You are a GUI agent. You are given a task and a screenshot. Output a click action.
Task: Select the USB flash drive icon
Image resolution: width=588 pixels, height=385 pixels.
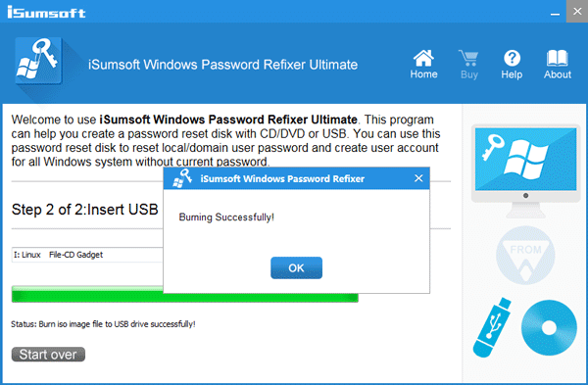[x=492, y=327]
